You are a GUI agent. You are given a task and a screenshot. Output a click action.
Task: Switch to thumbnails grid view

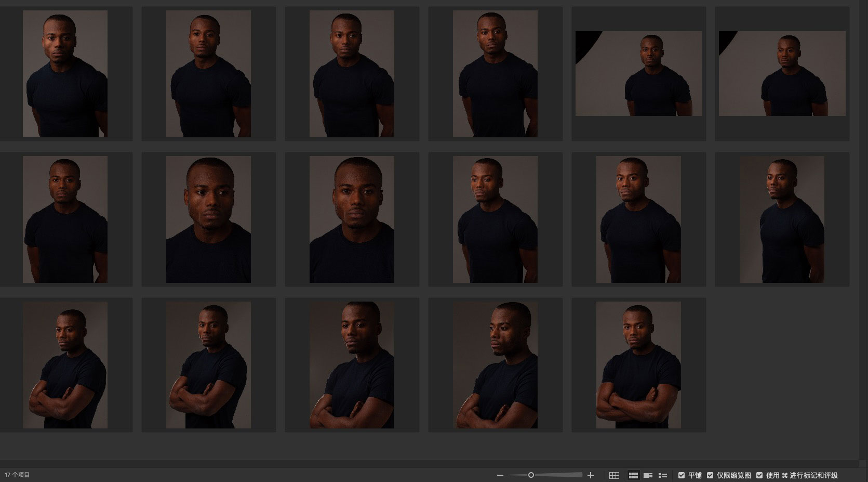click(633, 475)
